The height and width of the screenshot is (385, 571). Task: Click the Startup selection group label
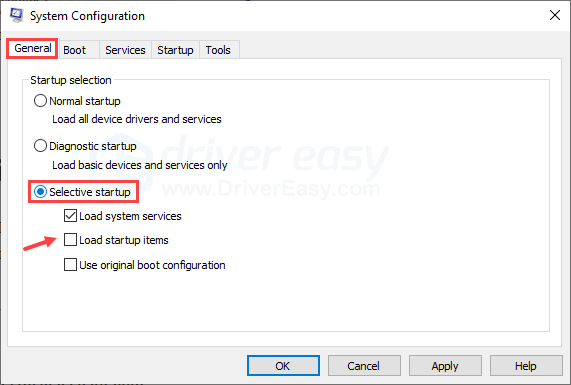pyautogui.click(x=71, y=80)
